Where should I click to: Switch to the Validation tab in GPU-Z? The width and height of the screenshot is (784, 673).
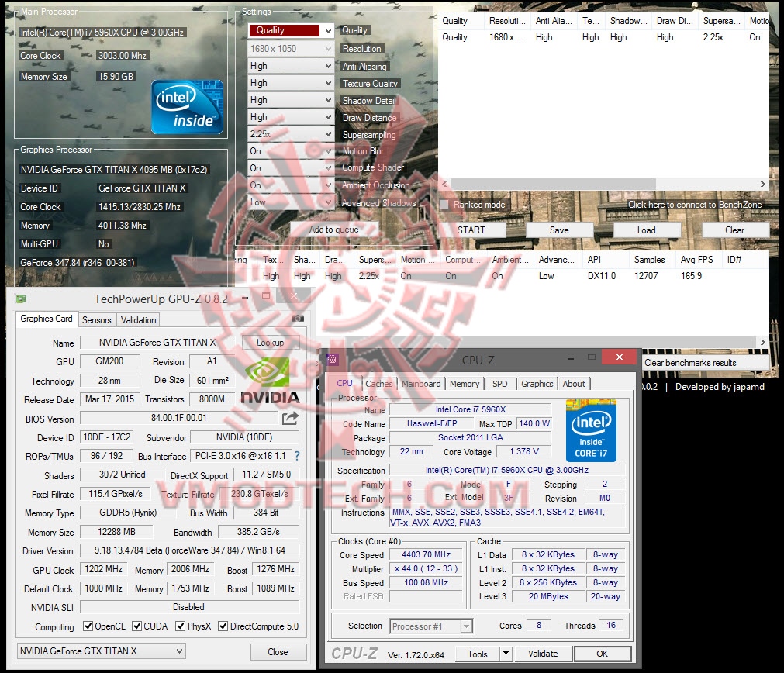pyautogui.click(x=139, y=320)
